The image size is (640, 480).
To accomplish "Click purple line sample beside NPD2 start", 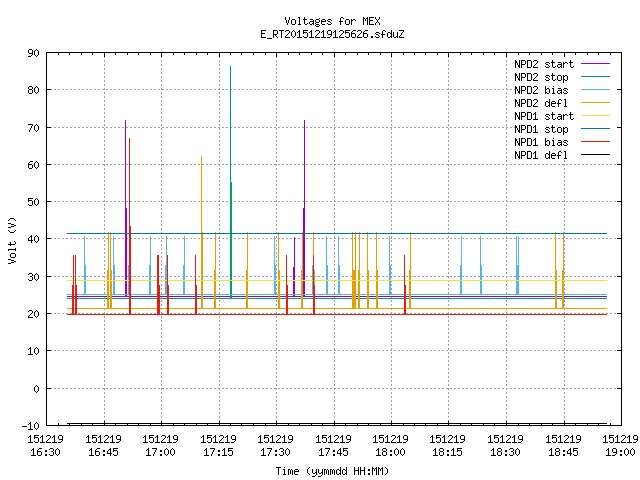I will click(x=596, y=64).
